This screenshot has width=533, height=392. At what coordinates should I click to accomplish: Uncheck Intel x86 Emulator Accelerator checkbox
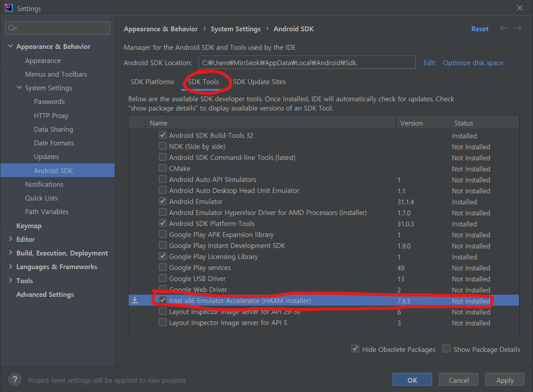[163, 300]
